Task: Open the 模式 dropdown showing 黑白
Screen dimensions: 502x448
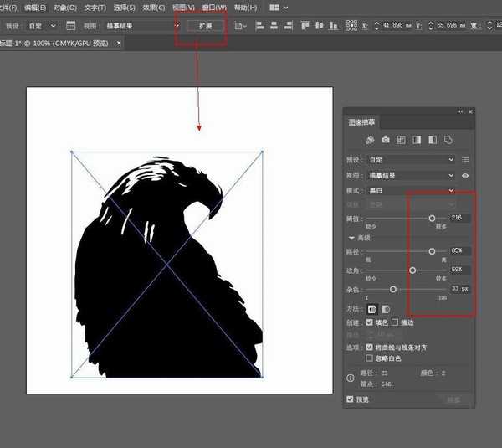Action: [412, 192]
